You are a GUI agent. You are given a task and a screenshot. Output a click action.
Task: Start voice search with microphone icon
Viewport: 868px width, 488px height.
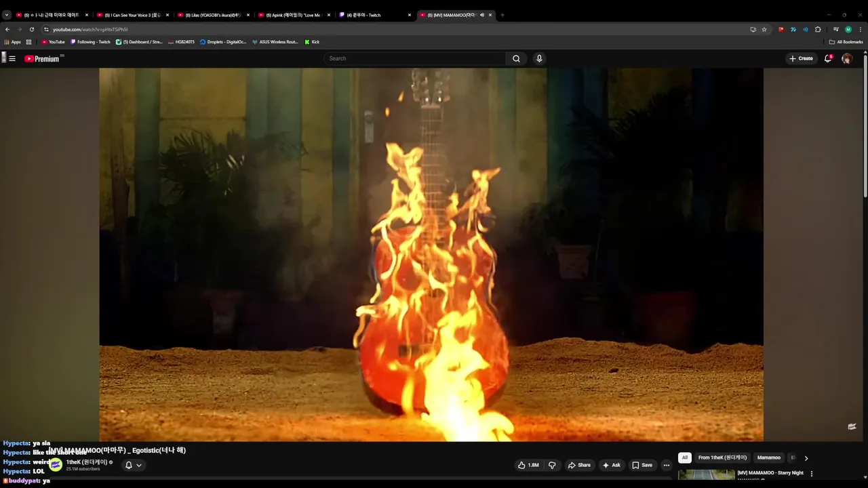[539, 58]
